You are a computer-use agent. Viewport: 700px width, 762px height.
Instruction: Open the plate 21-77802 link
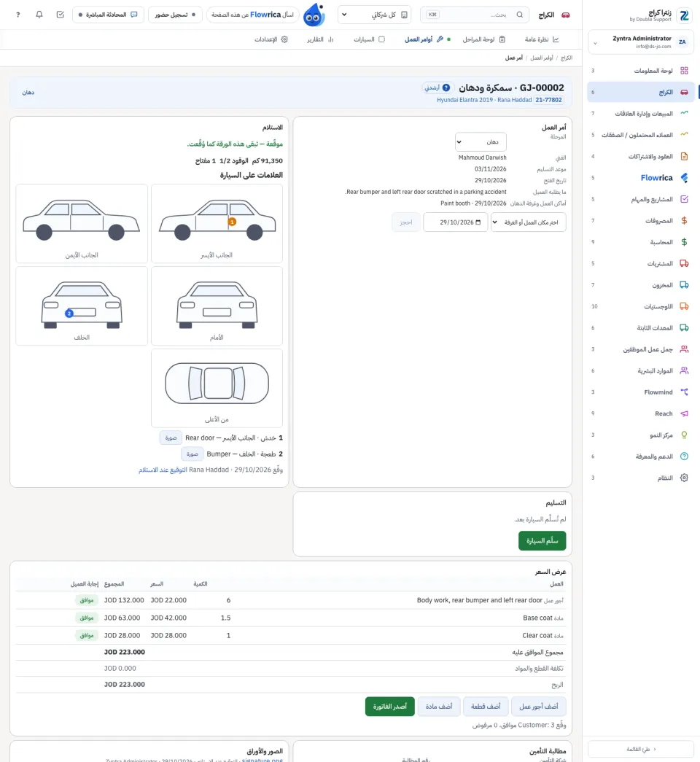(548, 100)
